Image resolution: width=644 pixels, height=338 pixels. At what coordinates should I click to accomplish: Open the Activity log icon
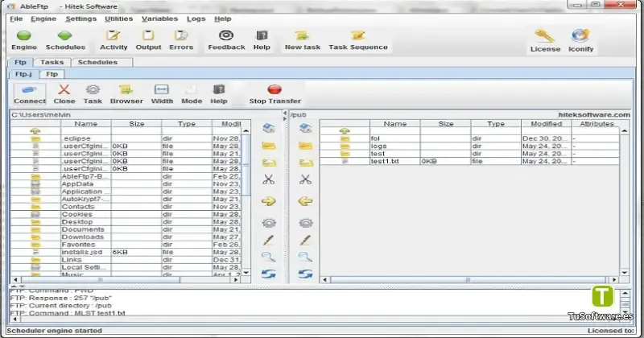tap(114, 40)
